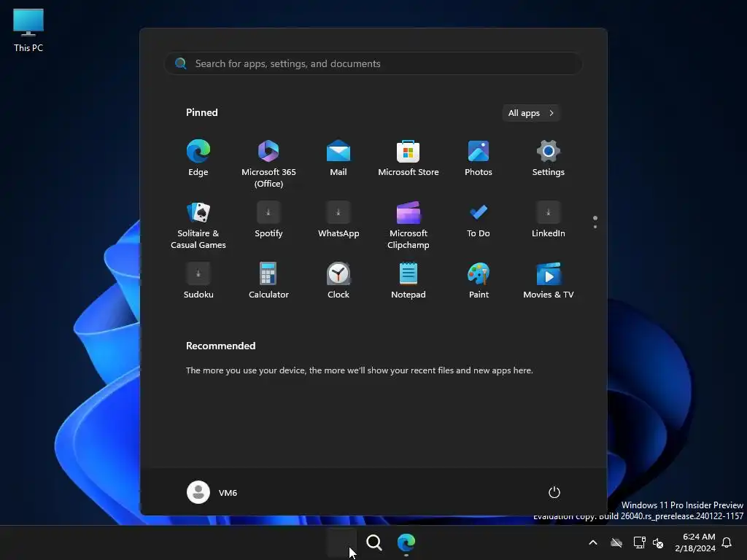Image resolution: width=747 pixels, height=560 pixels.
Task: Click the Start button on taskbar
Action: (x=341, y=542)
